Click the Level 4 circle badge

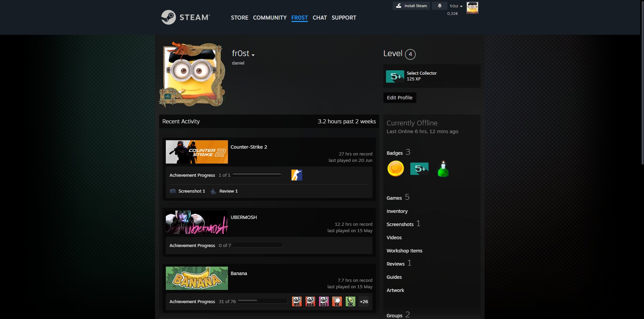[410, 54]
